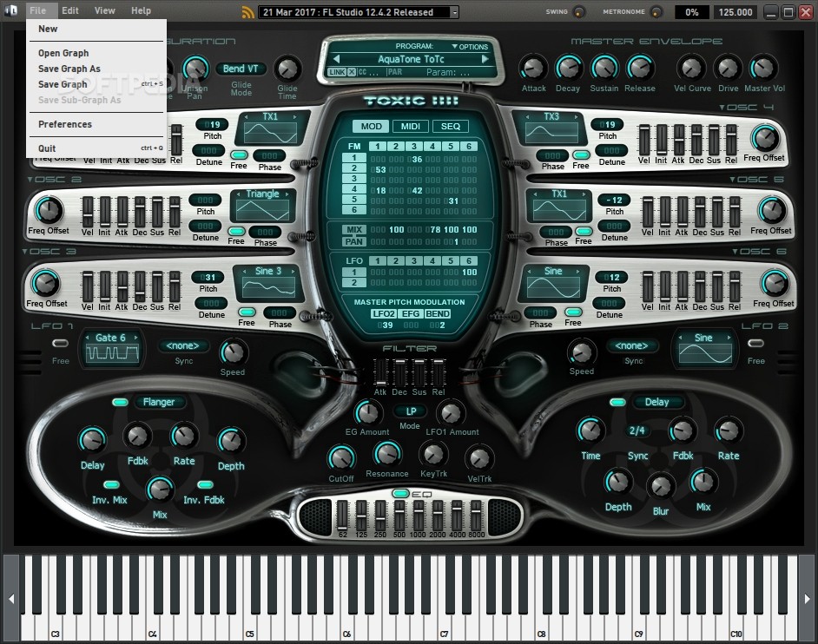The width and height of the screenshot is (818, 644).
Task: Click the Delay Blur knob
Action: tap(661, 486)
